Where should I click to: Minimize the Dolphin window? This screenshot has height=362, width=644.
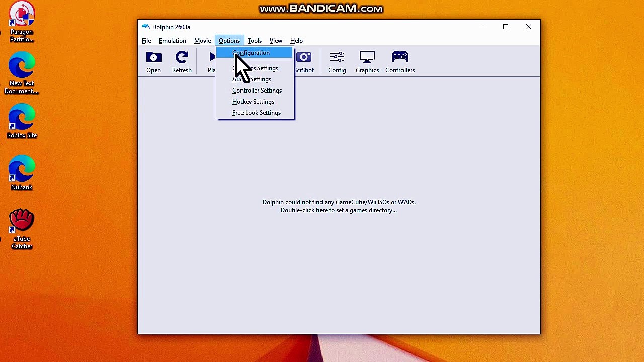[x=483, y=27]
